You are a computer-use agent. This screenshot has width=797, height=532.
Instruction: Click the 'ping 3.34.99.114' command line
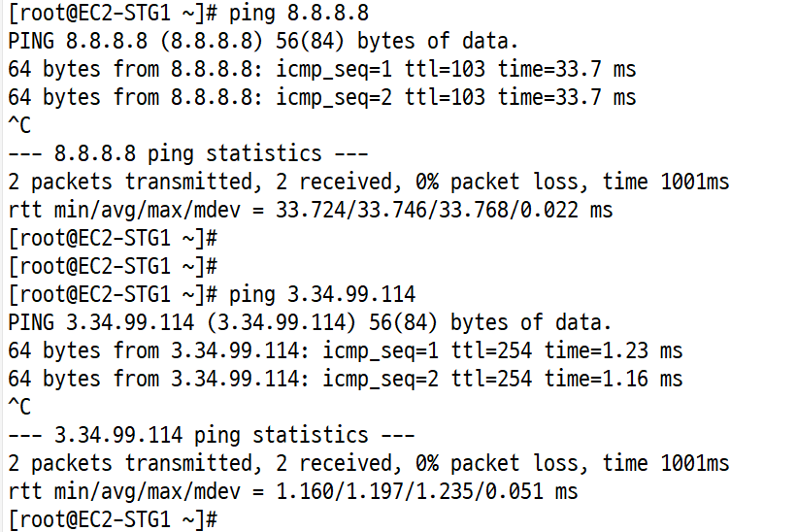(212, 295)
